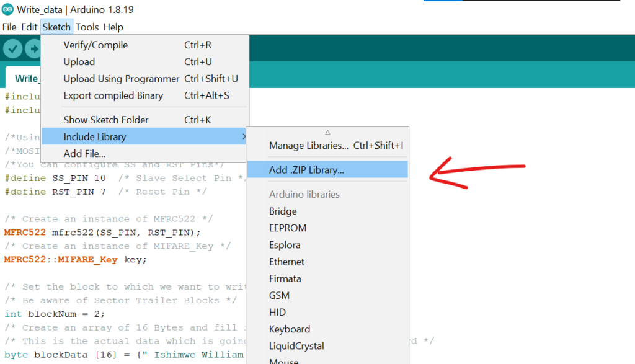Open the Help menu
This screenshot has width=635, height=364.
click(113, 27)
